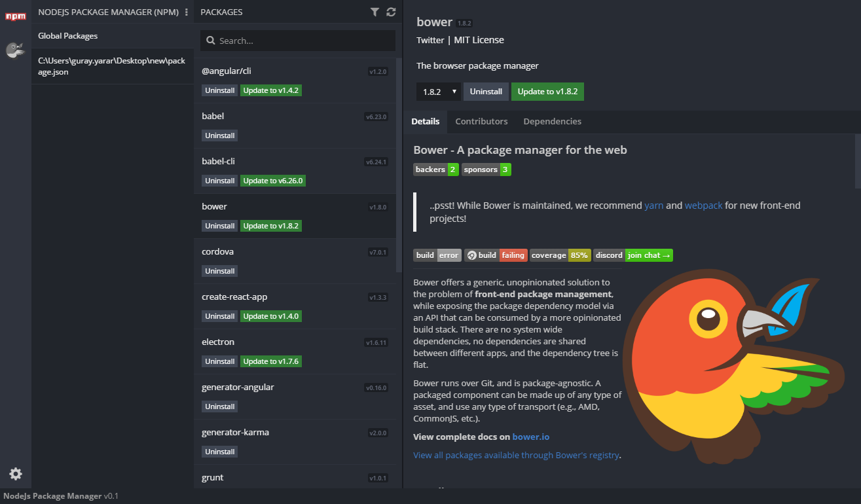Select Global Packages in the sidebar
Viewport: 861px width, 504px height.
pos(113,36)
